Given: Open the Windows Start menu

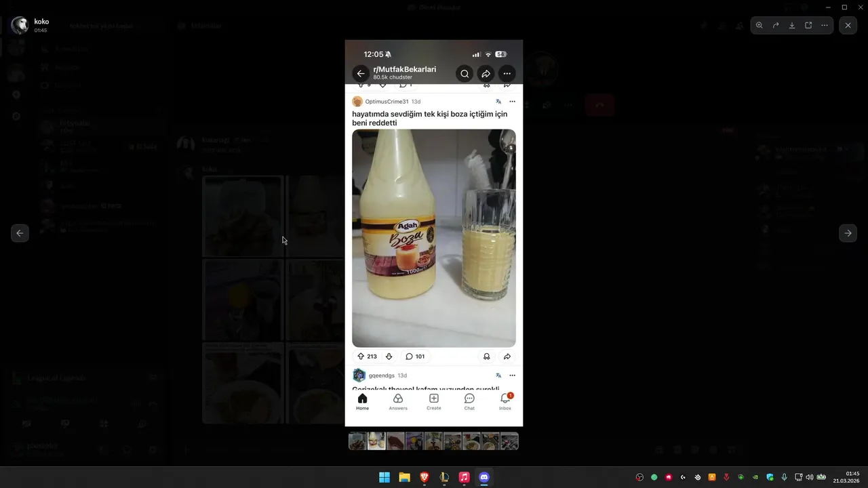Looking at the screenshot, I should [384, 477].
